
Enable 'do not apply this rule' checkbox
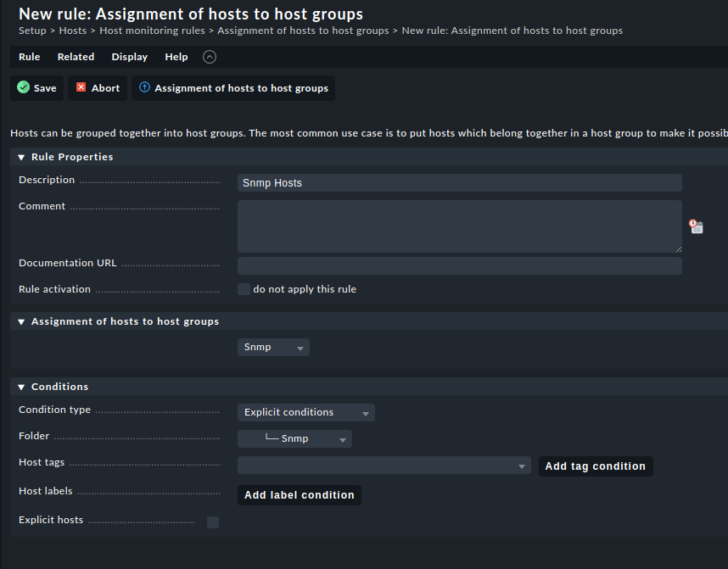coord(244,289)
